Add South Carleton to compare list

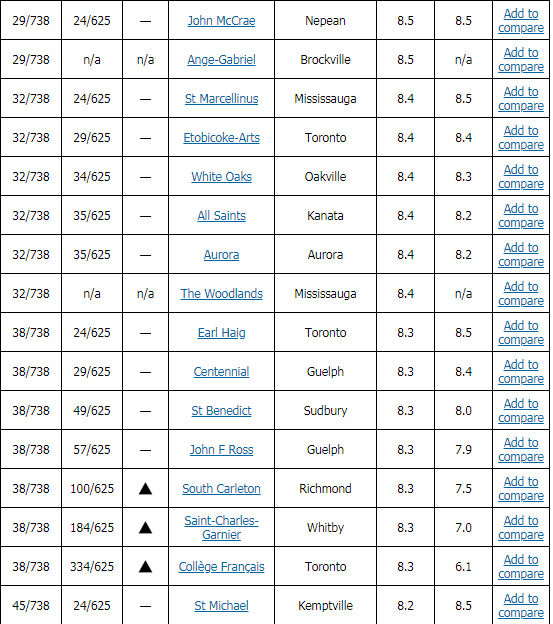tap(521, 489)
